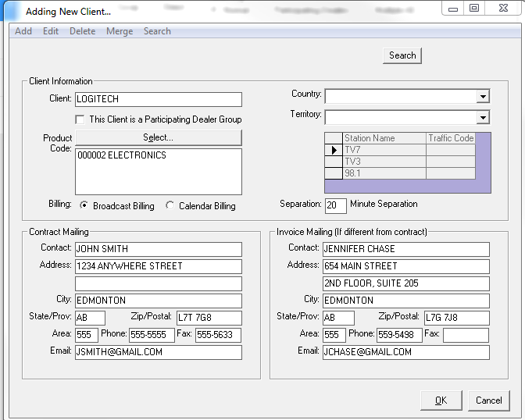Click the window icon in title bar

[12, 11]
